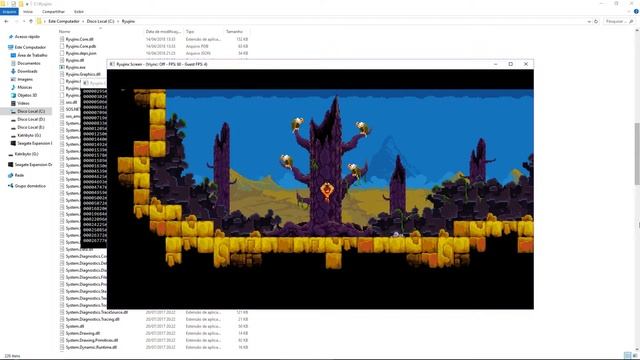Open Documentos folder in the sidebar
Image resolution: width=640 pixels, height=360 pixels.
(29, 63)
